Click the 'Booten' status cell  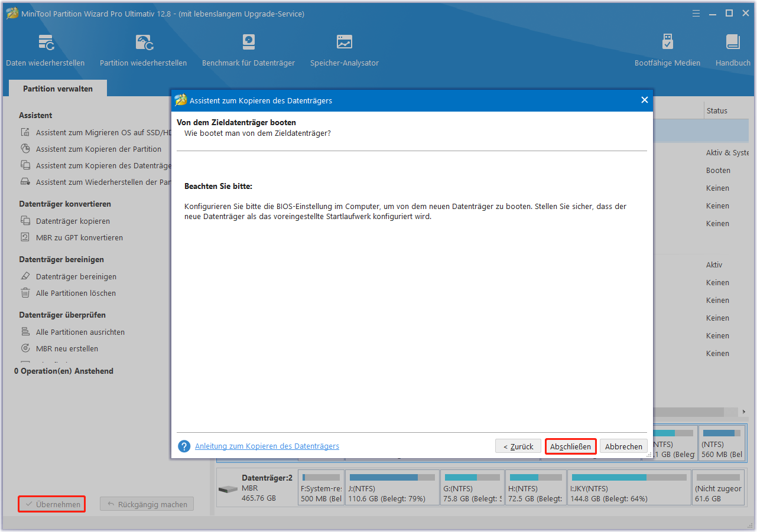point(718,171)
